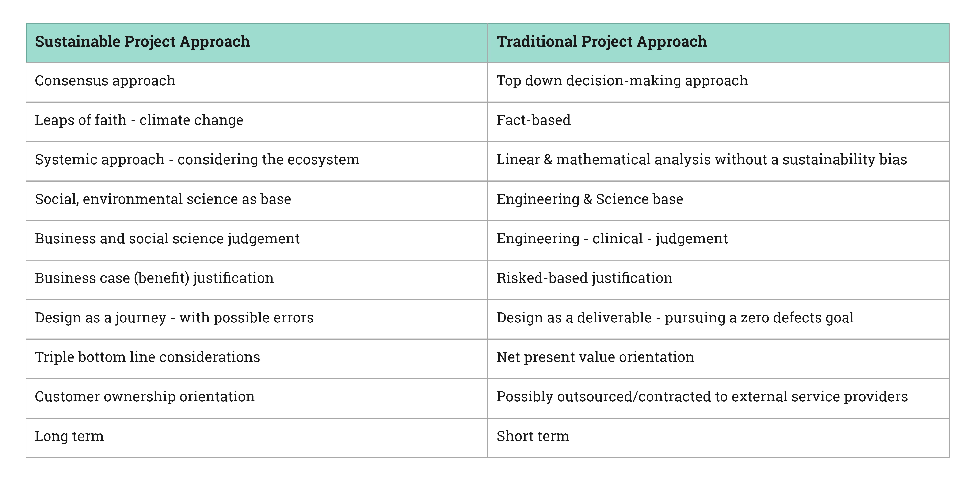Click the Fact-based cell
This screenshot has height=498, width=980.
(x=533, y=121)
